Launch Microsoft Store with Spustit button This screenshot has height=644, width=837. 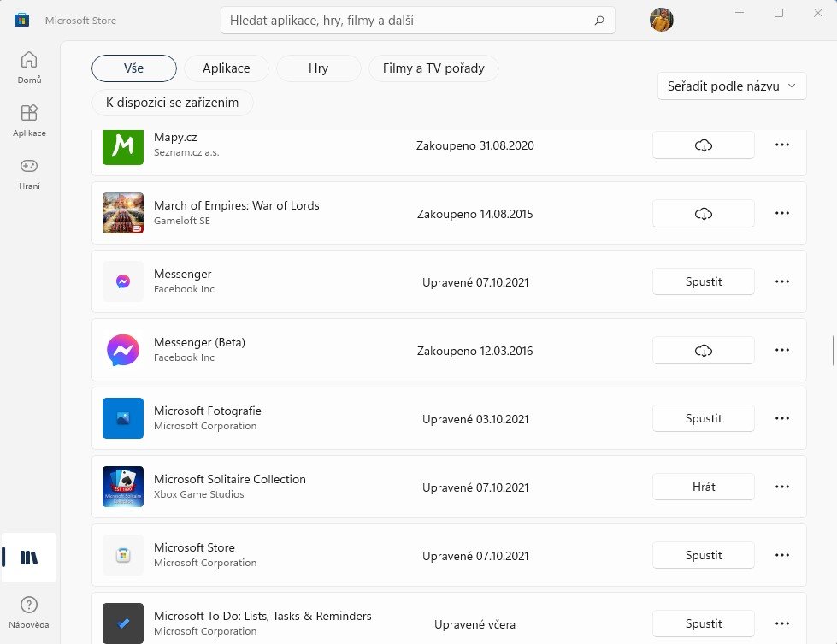point(704,555)
